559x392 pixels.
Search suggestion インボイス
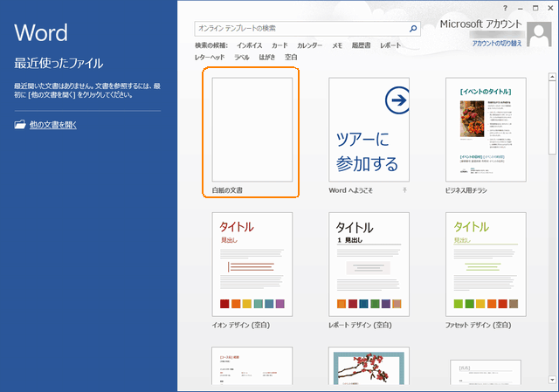coord(250,45)
